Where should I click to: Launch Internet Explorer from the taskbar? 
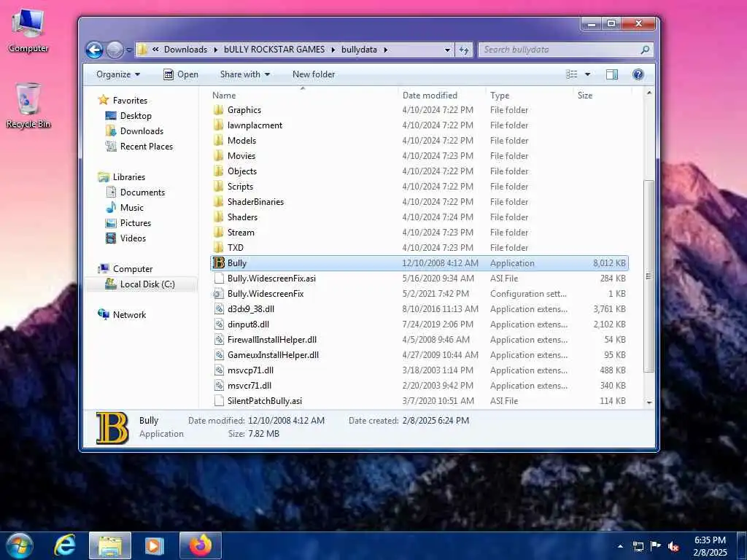click(x=65, y=545)
